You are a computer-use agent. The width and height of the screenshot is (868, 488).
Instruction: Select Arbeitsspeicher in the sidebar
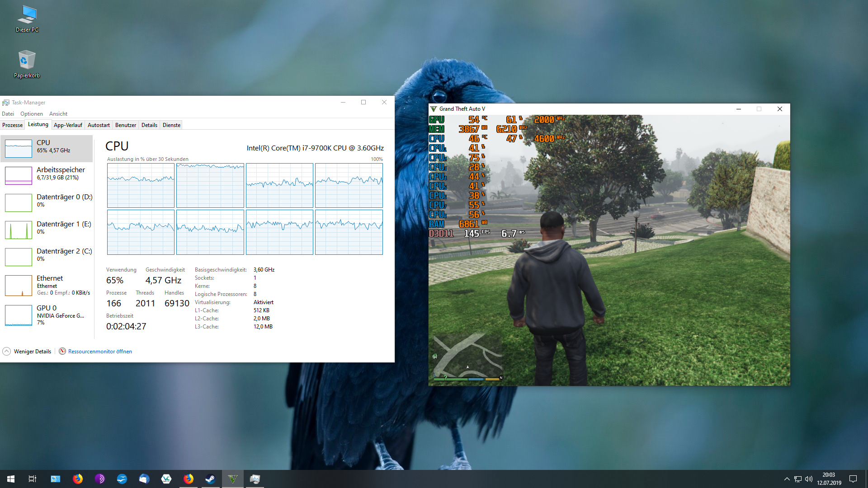[47, 175]
